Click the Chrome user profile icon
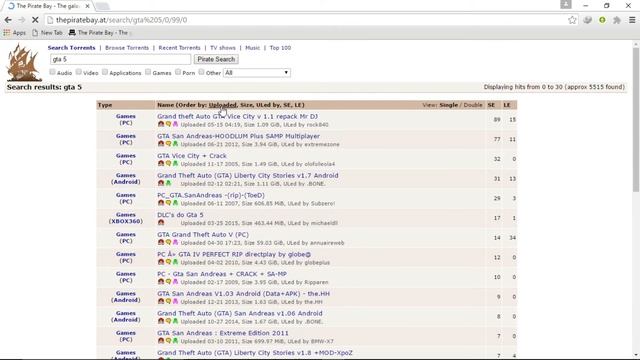 click(x=566, y=4)
